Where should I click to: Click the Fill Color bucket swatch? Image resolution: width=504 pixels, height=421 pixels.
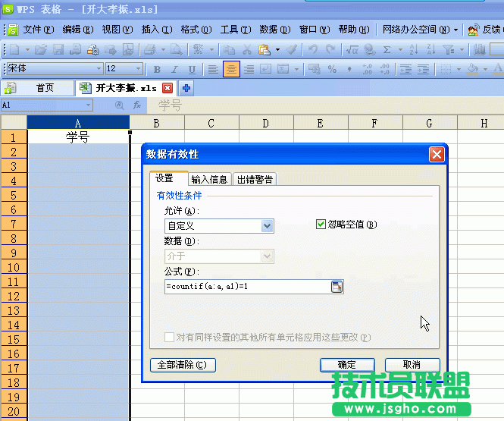pyautogui.click(x=472, y=69)
